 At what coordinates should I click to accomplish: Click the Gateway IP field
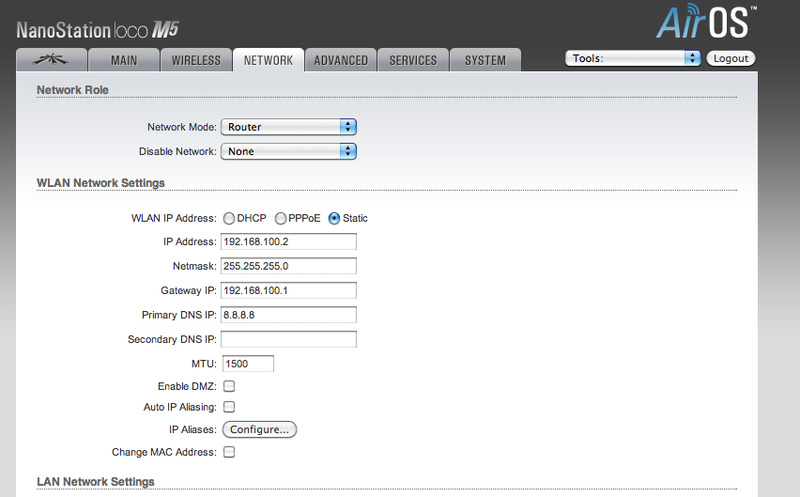289,290
